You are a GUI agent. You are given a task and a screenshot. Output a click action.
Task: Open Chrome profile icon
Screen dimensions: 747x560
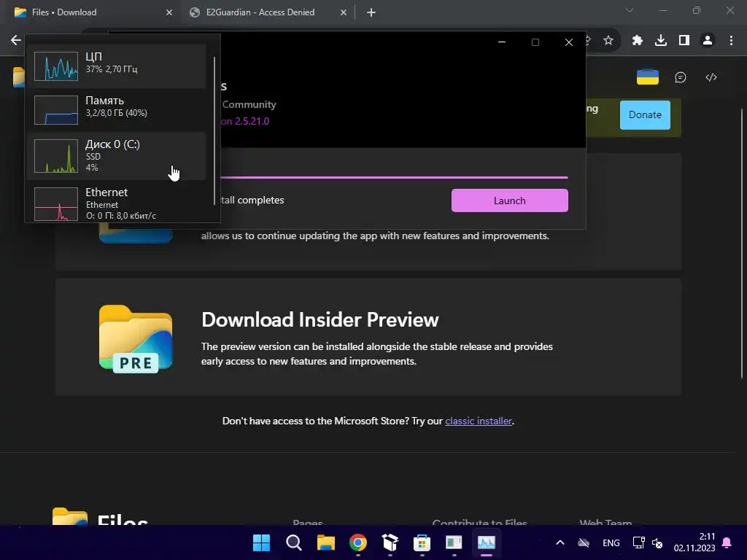tap(708, 41)
